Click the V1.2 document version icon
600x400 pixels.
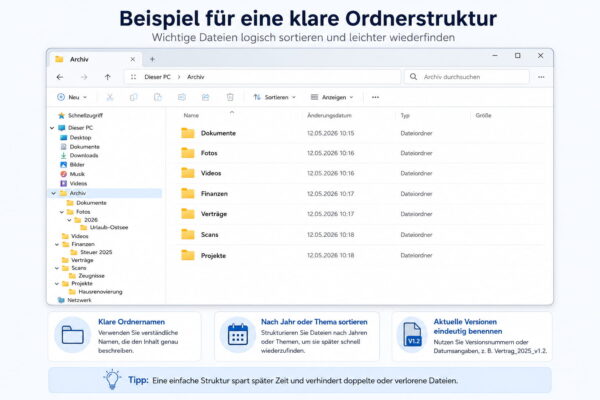click(x=412, y=335)
